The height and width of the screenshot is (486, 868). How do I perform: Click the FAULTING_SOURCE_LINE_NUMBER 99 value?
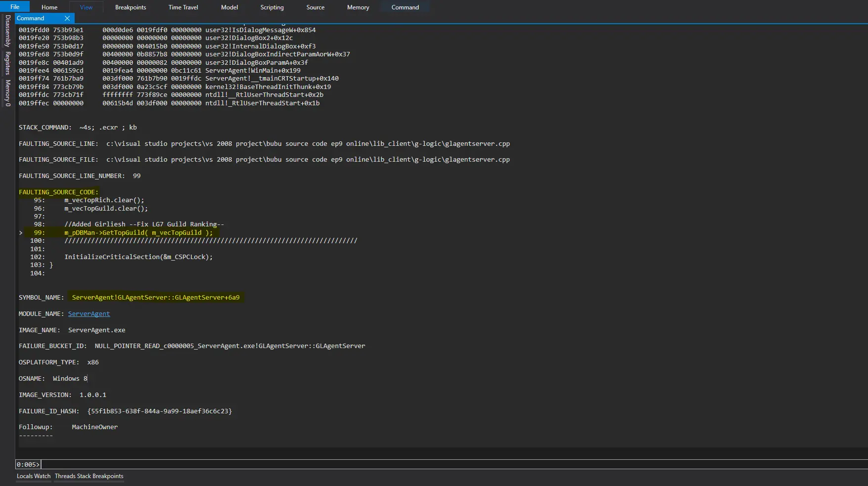click(137, 176)
